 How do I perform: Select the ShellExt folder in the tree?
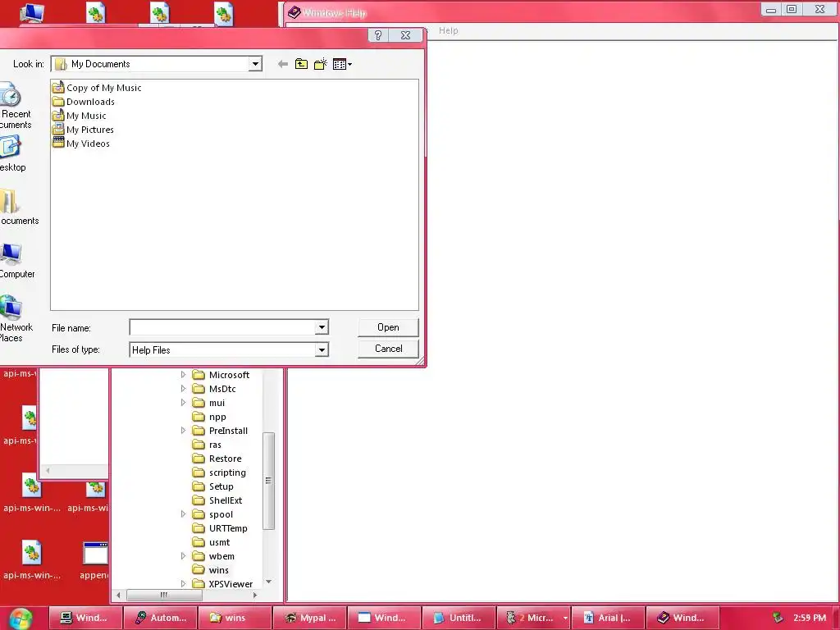217,500
